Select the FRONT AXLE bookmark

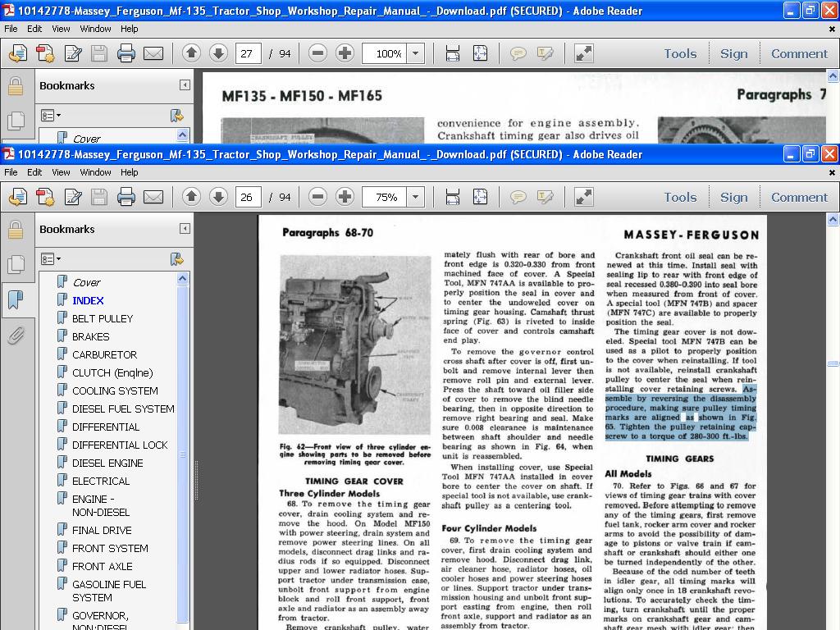pos(102,566)
